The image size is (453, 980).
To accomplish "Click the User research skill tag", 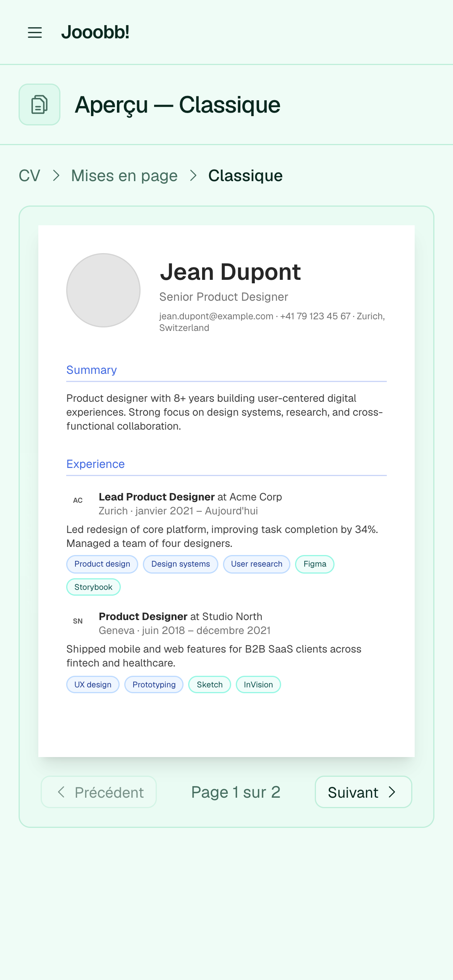I will (x=257, y=564).
